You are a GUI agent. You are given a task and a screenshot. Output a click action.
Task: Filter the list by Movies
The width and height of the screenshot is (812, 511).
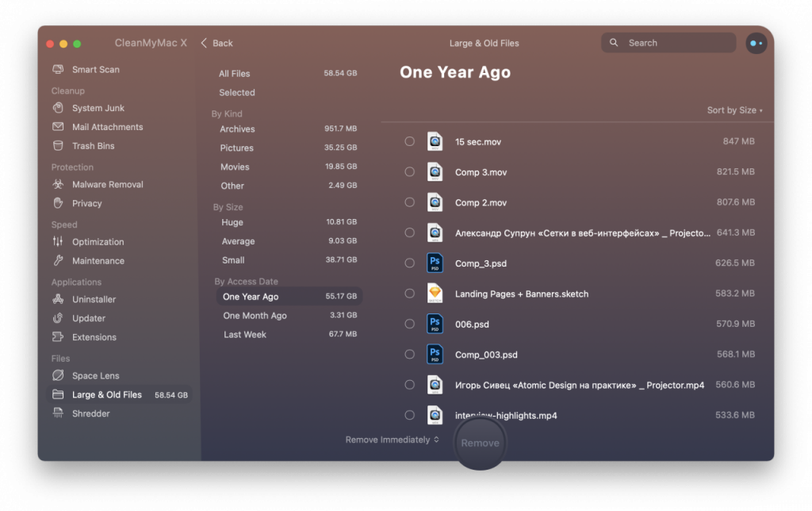point(235,167)
